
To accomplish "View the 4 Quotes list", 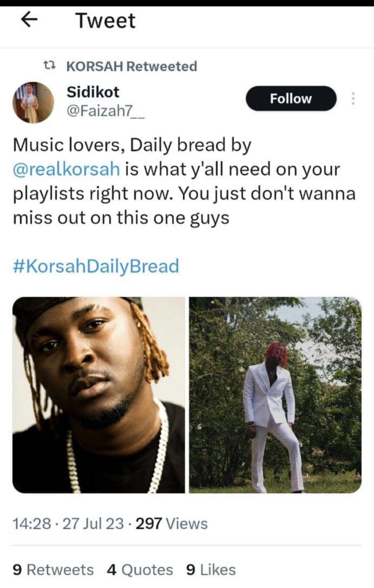I will click(x=140, y=570).
